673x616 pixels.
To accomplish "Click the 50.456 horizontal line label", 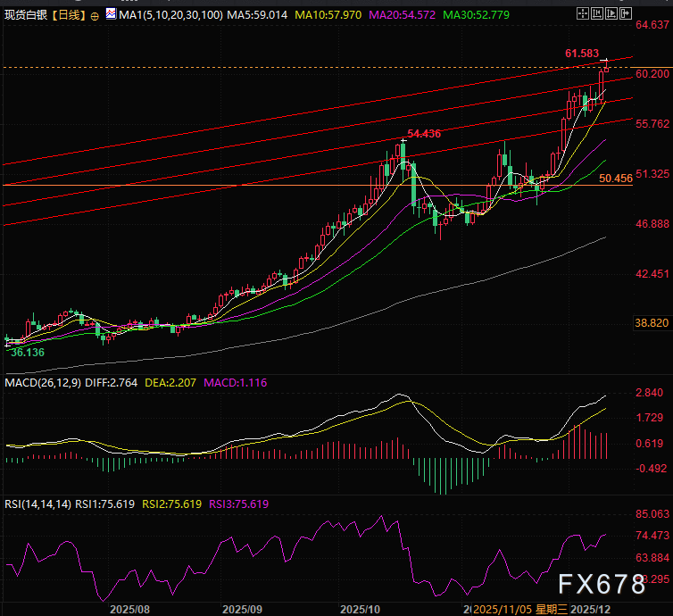I will pos(616,179).
